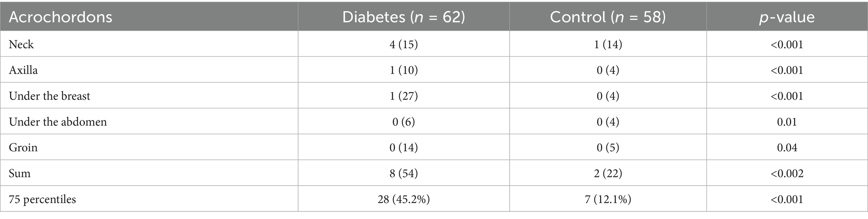Select the Groin p-value 0.04 cell
This screenshot has height=219, width=868.
click(787, 148)
